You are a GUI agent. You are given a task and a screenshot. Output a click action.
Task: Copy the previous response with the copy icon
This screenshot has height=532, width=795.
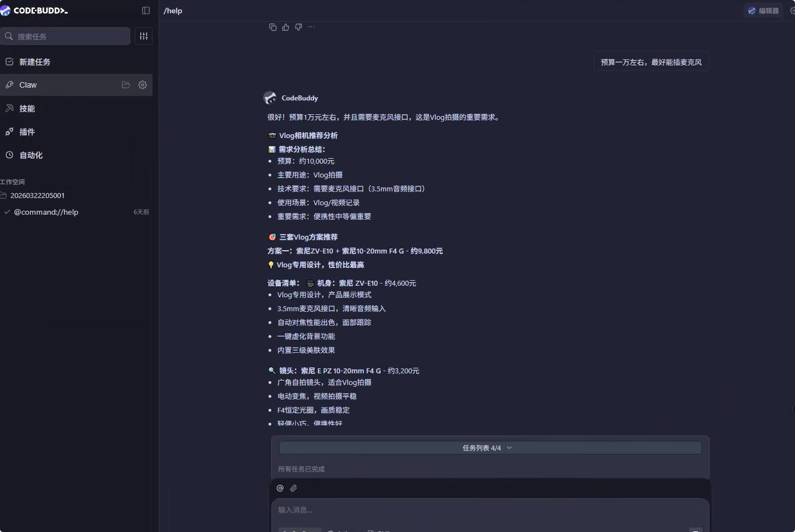click(272, 27)
